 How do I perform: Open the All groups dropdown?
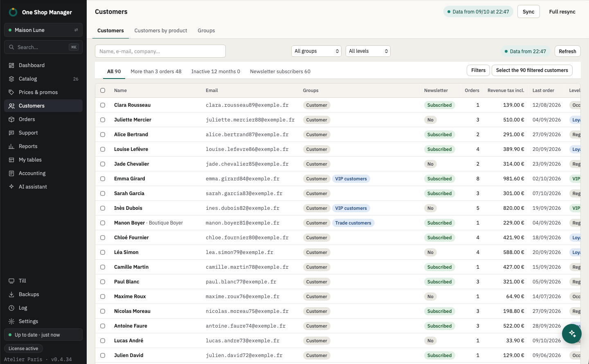click(x=317, y=51)
